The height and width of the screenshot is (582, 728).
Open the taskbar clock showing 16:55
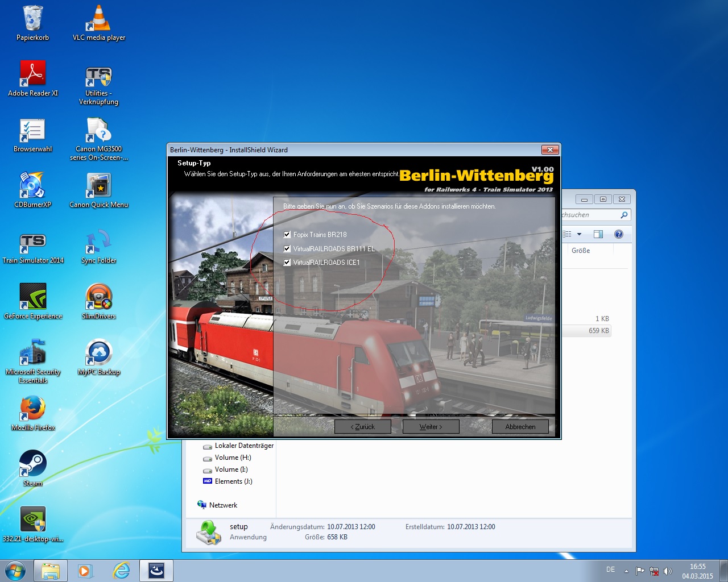[x=697, y=571]
